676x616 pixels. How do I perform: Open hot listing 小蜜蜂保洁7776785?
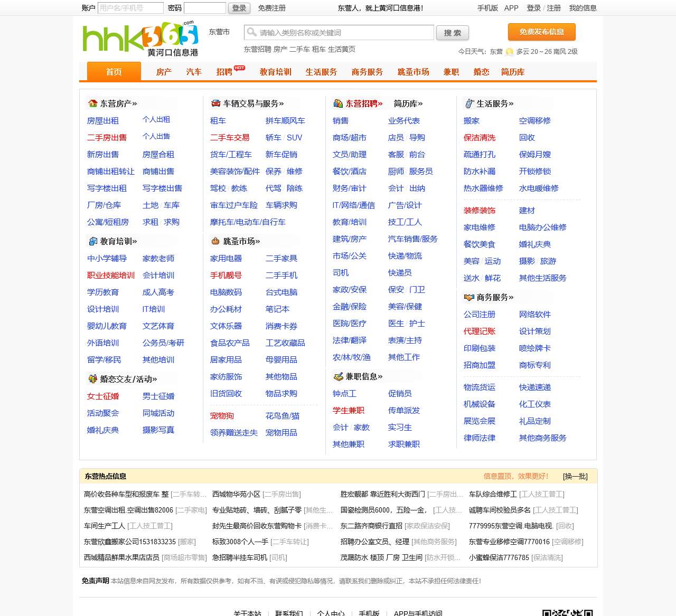coord(499,557)
